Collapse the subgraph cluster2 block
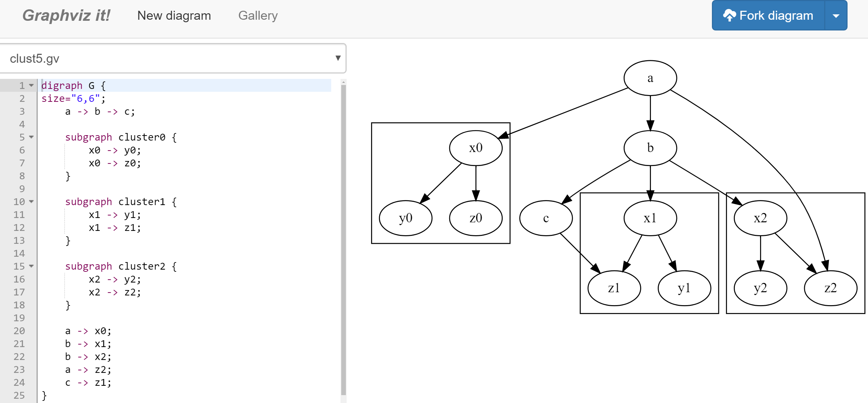This screenshot has height=403, width=868. (x=31, y=266)
